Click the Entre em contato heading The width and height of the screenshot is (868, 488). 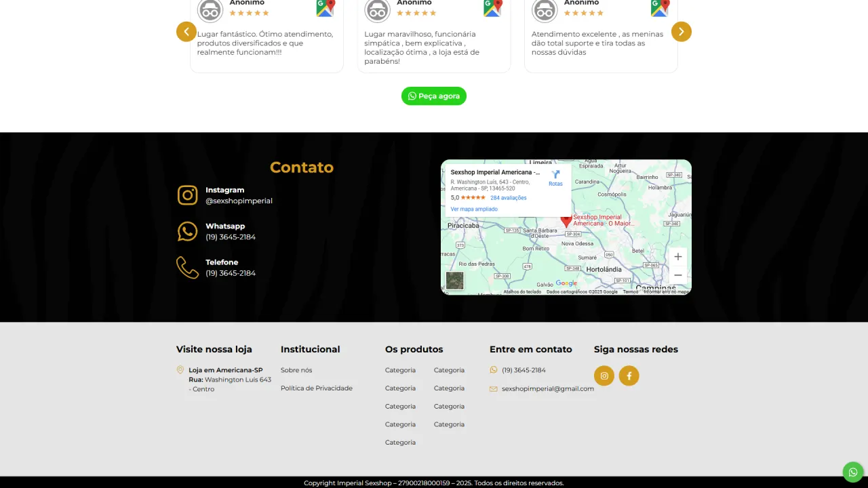pos(531,350)
